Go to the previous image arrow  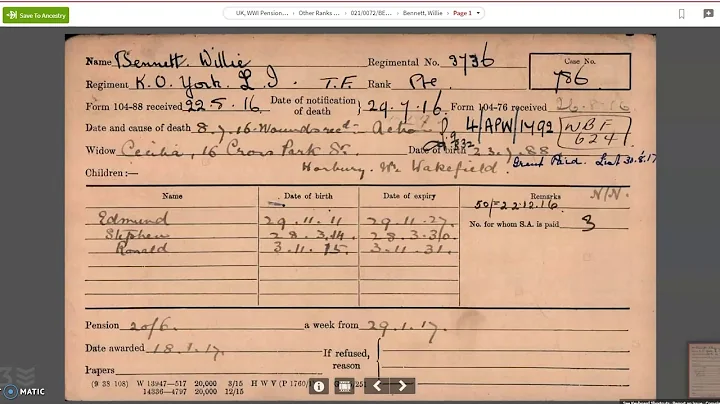point(377,386)
